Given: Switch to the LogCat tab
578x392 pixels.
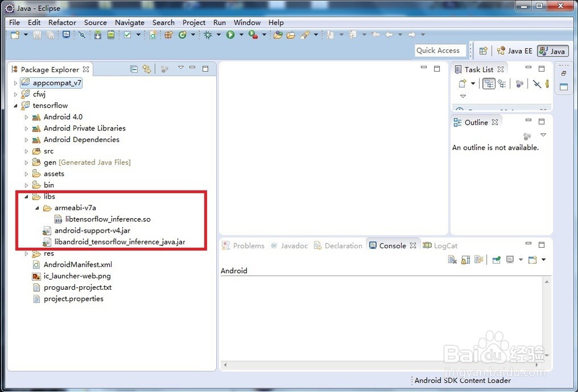Looking at the screenshot, I should [440, 245].
